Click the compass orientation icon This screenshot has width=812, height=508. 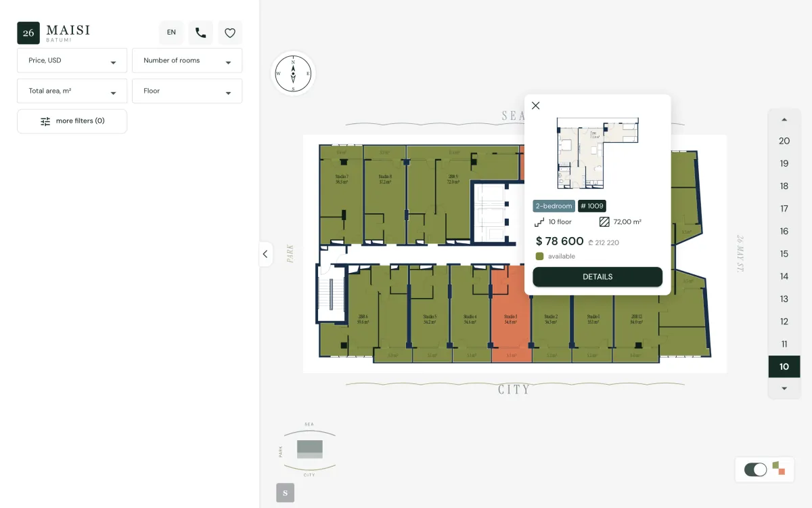(x=293, y=73)
